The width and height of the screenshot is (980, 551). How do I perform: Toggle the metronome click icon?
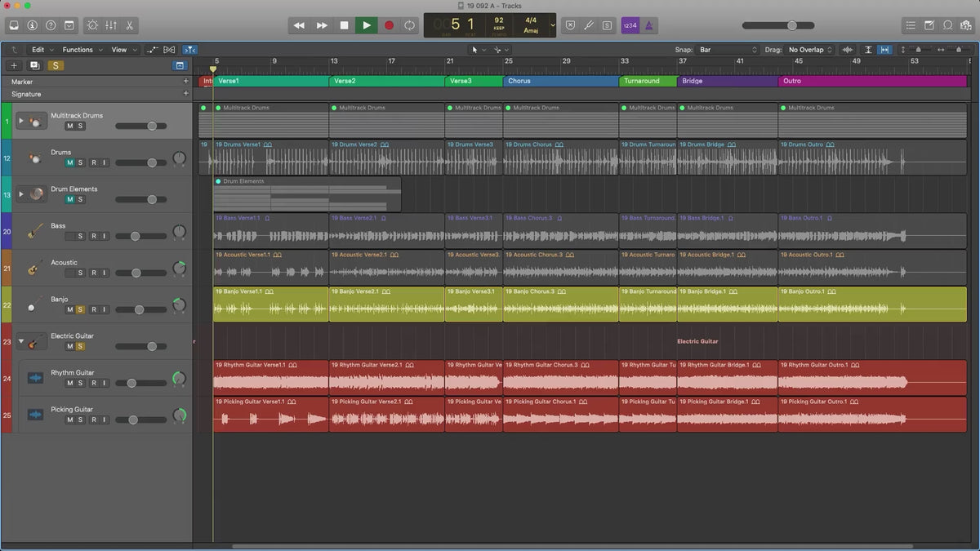click(648, 25)
